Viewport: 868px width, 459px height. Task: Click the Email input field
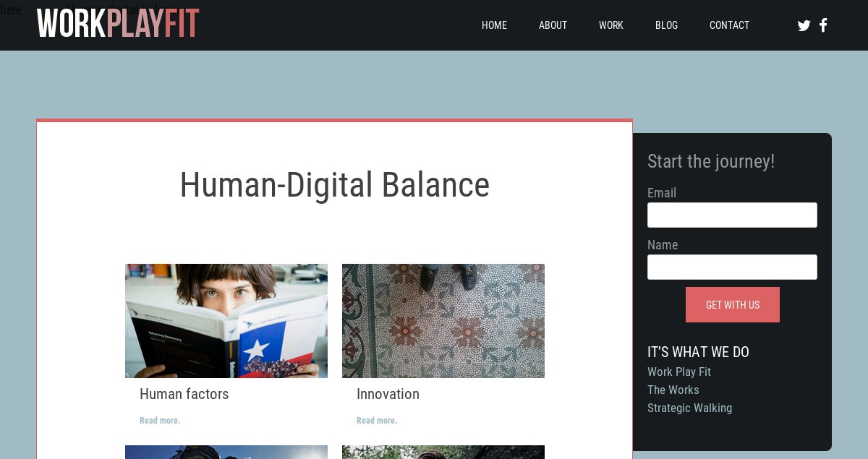click(732, 215)
